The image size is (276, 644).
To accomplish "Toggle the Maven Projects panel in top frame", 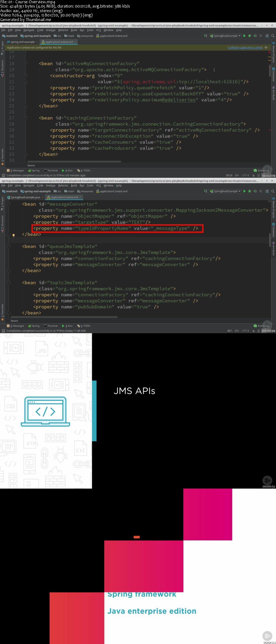I will (x=273, y=52).
